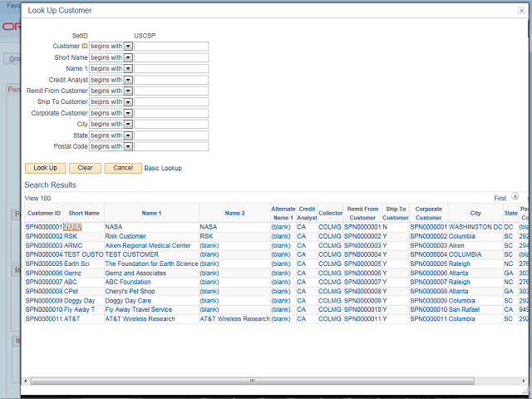The image size is (532, 399).
Task: Open Short Name operator dropdown
Action: pyautogui.click(x=128, y=57)
